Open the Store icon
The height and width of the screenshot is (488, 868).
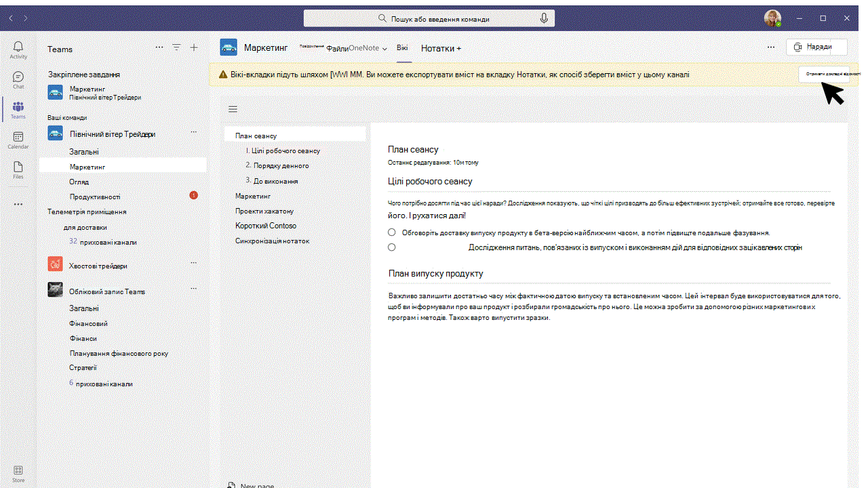[x=18, y=470]
